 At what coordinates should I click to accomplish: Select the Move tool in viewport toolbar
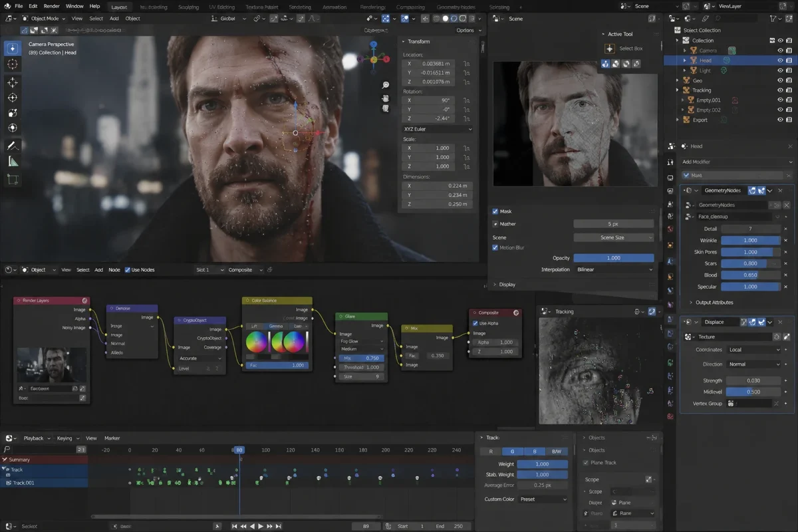tap(13, 82)
